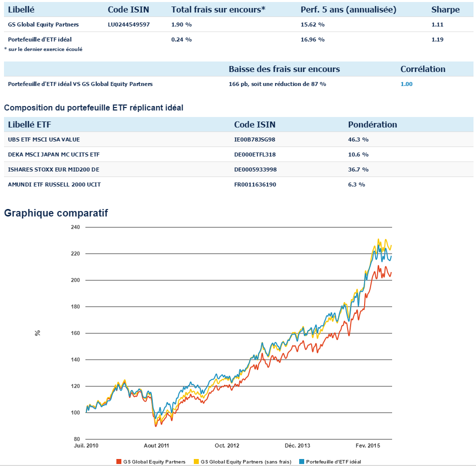Click the Pondération column header
The width and height of the screenshot is (476, 466).
(x=372, y=124)
